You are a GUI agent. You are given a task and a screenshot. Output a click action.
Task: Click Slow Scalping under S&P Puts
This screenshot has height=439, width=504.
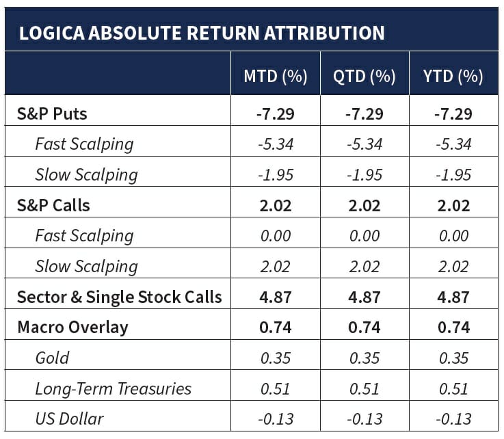coord(86,175)
